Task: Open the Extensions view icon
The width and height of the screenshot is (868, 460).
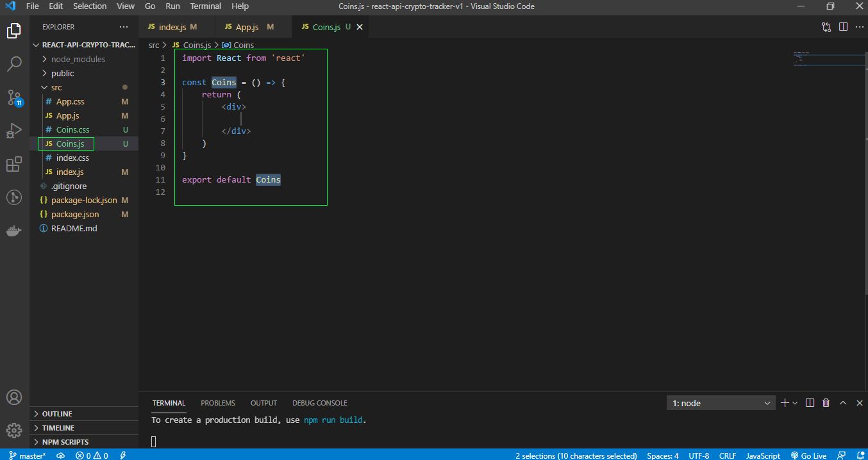Action: point(14,165)
